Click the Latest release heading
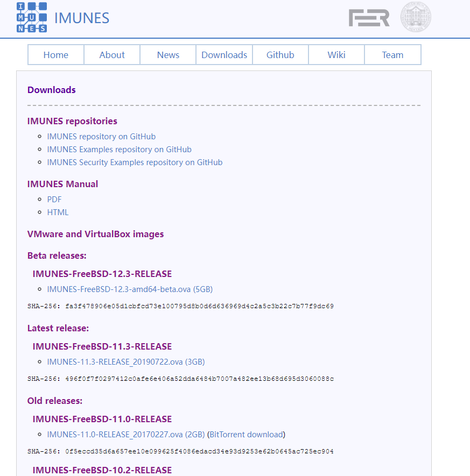The height and width of the screenshot is (476, 470). point(58,328)
